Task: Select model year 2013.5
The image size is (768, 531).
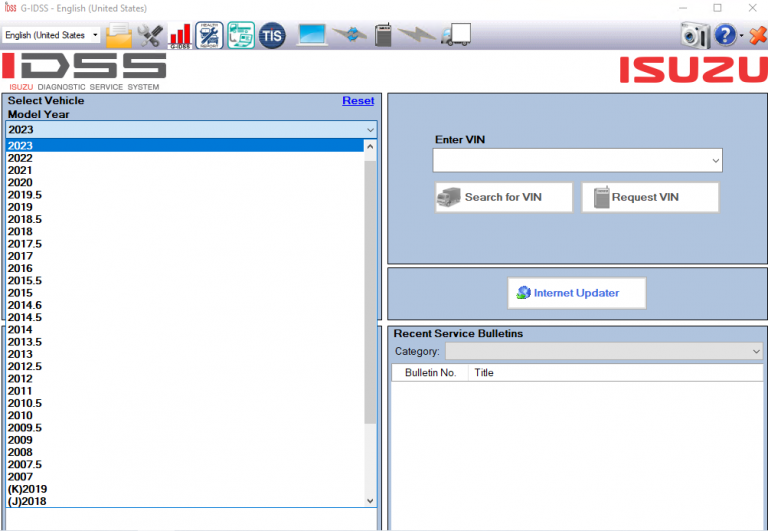Action: pos(185,341)
